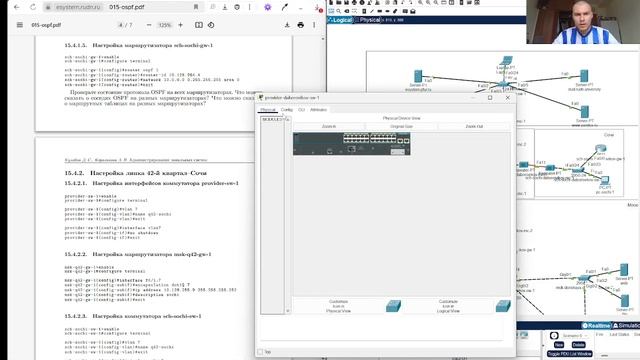Open PDF viewer sidebar menu
This screenshot has width=640, height=360.
click(20, 25)
